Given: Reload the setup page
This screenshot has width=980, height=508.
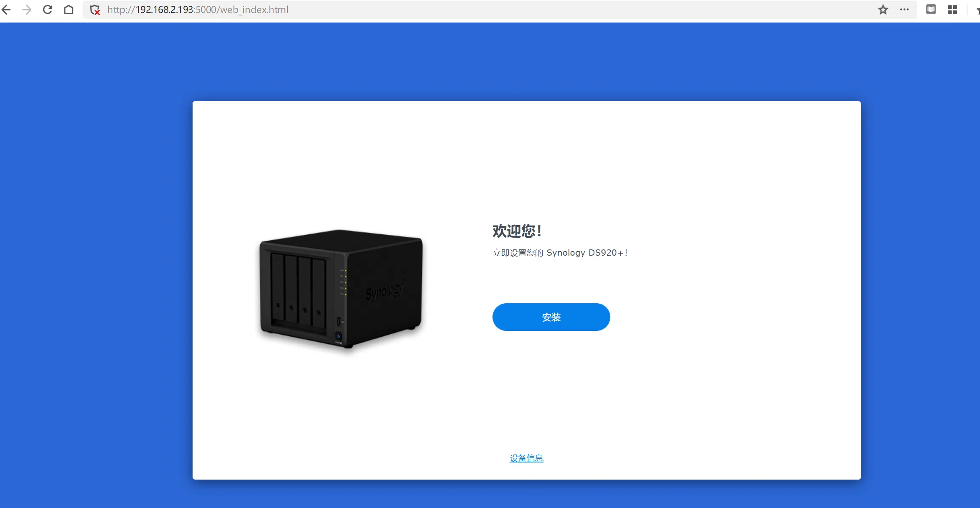Looking at the screenshot, I should [47, 10].
